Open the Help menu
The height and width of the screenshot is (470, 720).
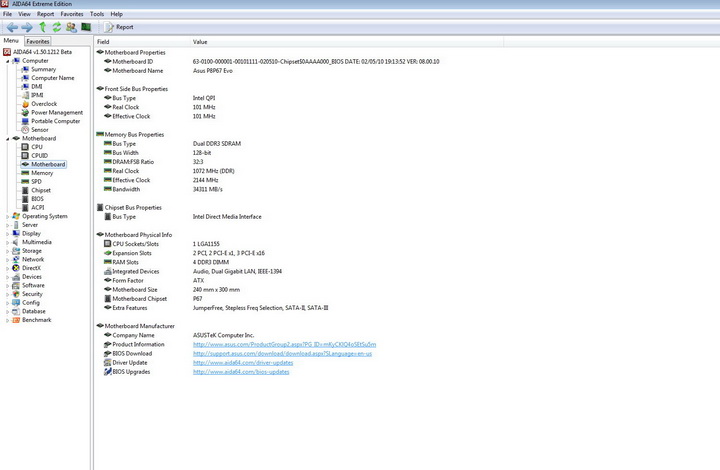point(117,14)
